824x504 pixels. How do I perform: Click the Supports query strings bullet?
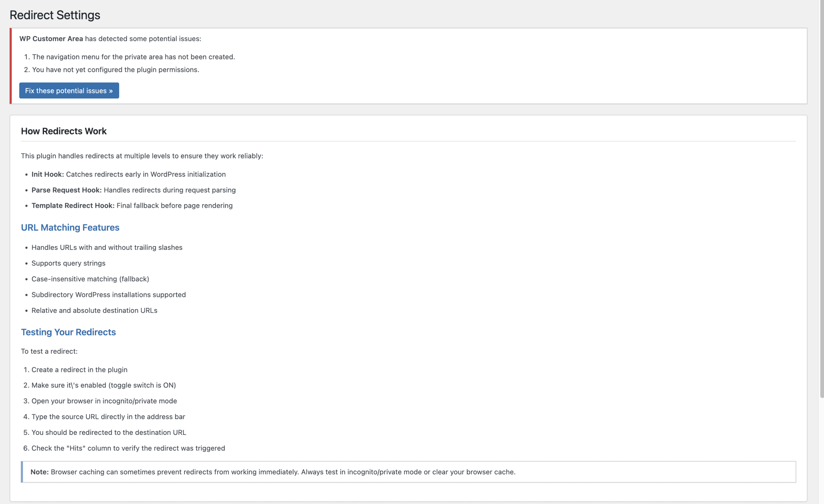coord(68,263)
